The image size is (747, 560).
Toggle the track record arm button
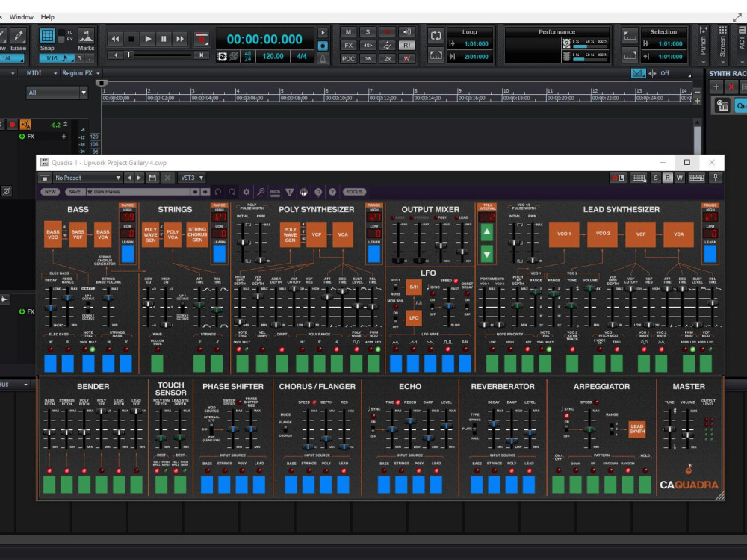click(x=12, y=125)
